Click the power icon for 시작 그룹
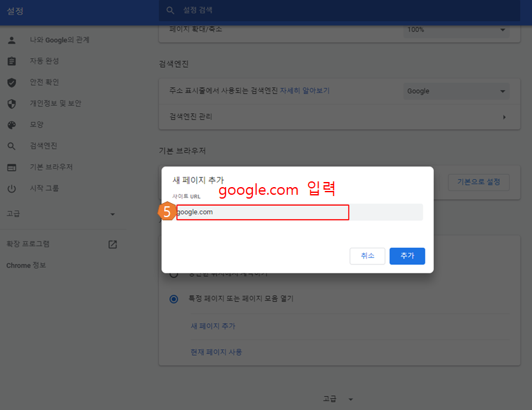Screen dimensions: 532x410 [11, 188]
